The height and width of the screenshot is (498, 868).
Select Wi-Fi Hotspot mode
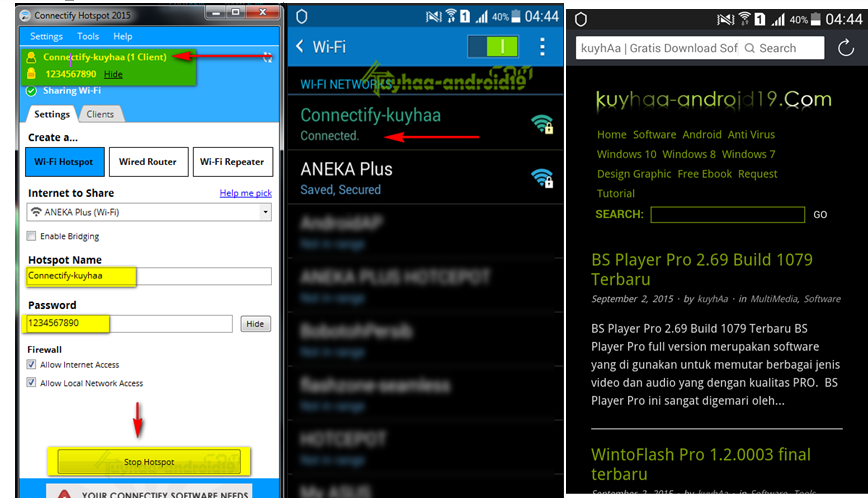pyautogui.click(x=64, y=162)
